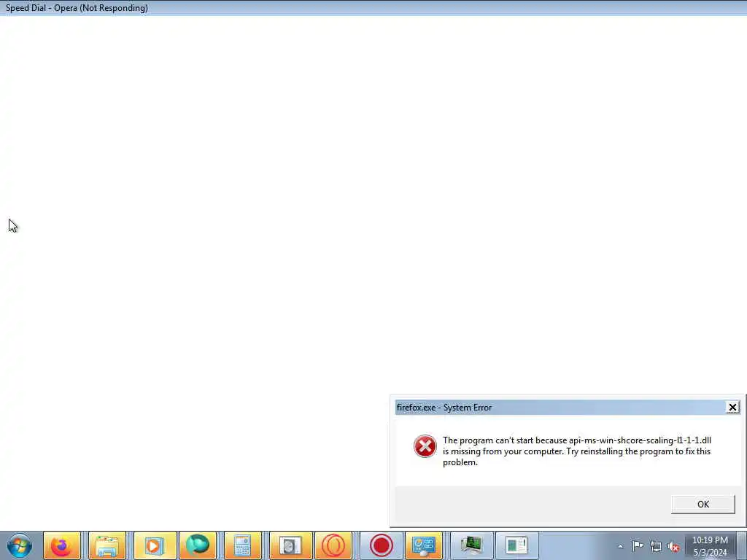This screenshot has height=560, width=747.
Task: Open the notepad-style document taskbar icon
Action: (x=517, y=545)
